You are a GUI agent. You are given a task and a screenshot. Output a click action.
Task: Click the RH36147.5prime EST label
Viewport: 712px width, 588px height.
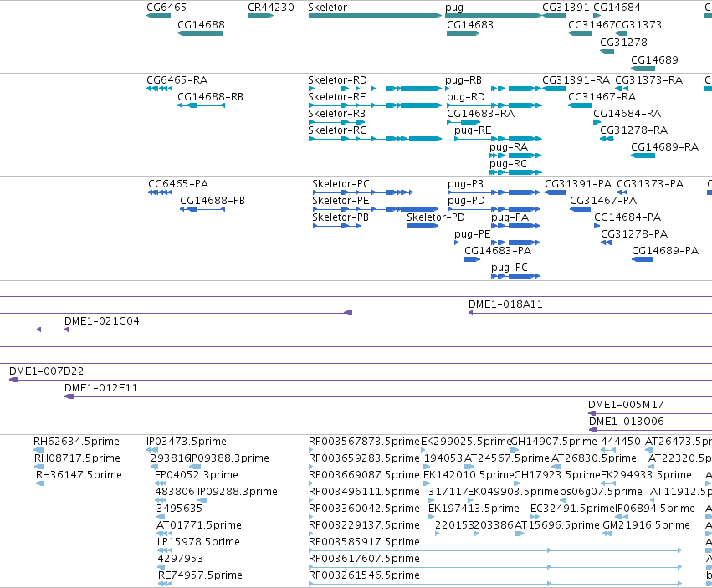(x=79, y=475)
